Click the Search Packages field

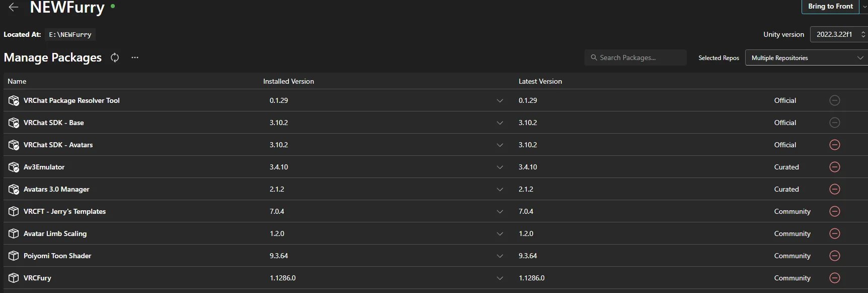pos(635,57)
